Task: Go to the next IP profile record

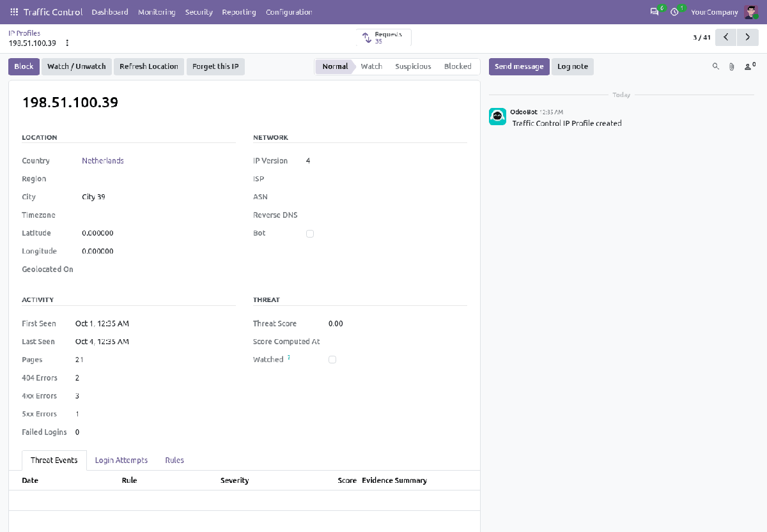Action: click(x=748, y=37)
